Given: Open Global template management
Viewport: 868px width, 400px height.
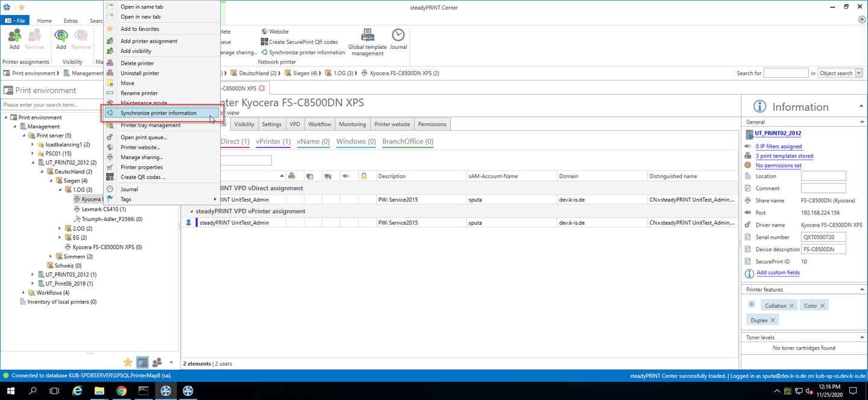Looking at the screenshot, I should [368, 42].
